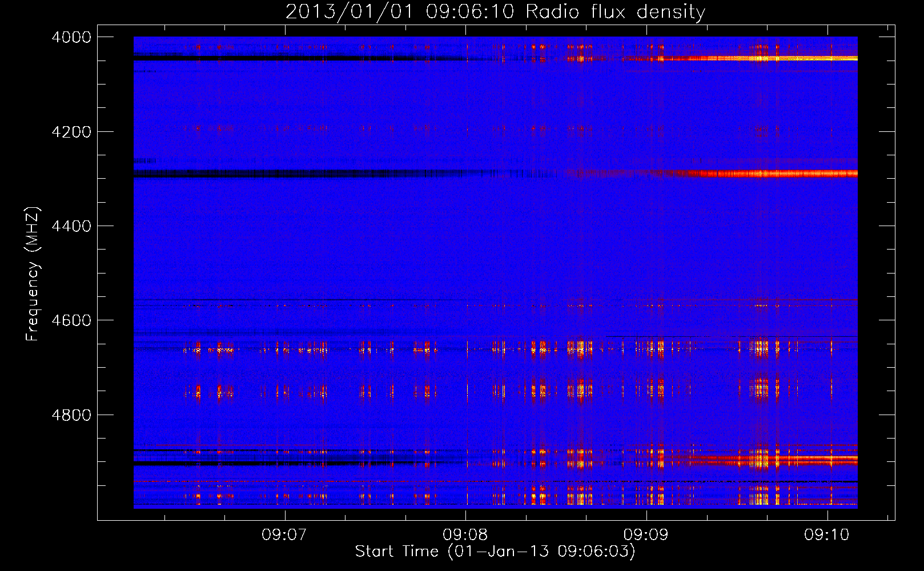Screen dimensions: 924x571
Task: Click the 4000 frequency axis label
Action: coord(71,37)
